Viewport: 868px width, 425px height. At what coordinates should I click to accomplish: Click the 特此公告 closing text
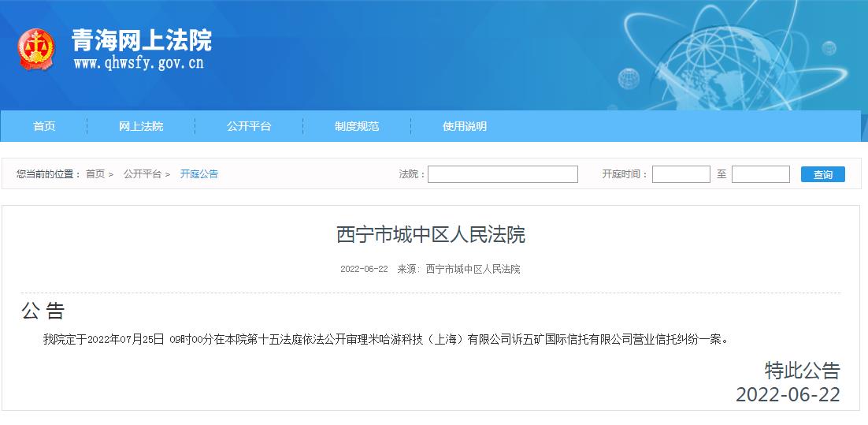802,371
